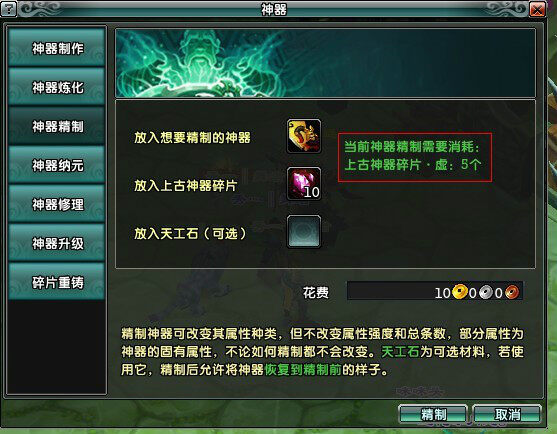Click the elder spirit banner image
Viewport: 557px width, 434px height.
point(325,63)
